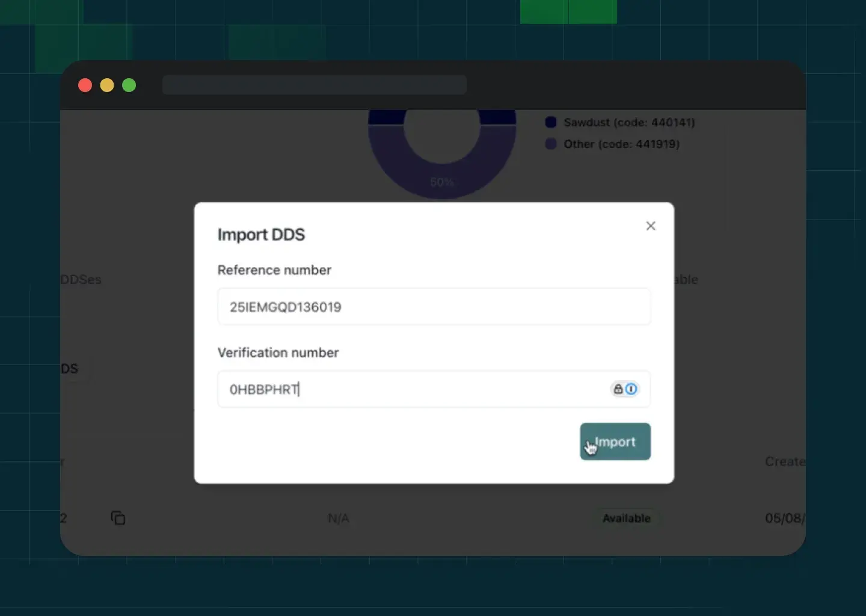
Task: Click the browser address bar
Action: click(x=315, y=84)
